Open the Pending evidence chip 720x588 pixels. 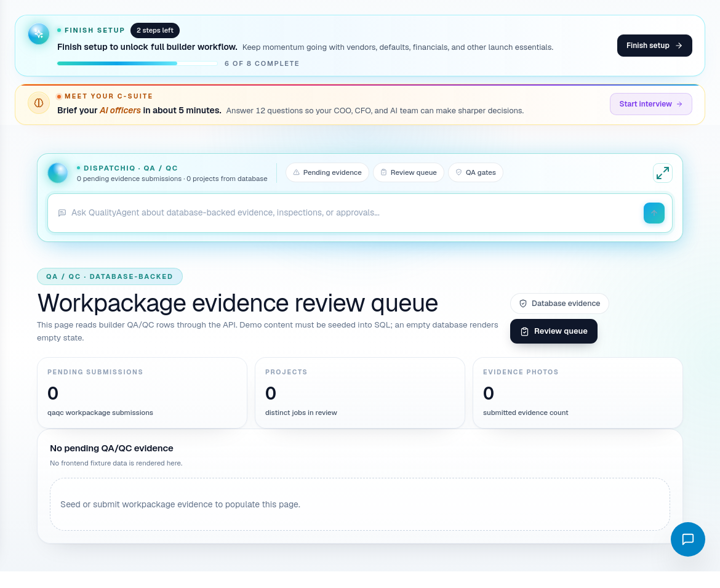327,172
